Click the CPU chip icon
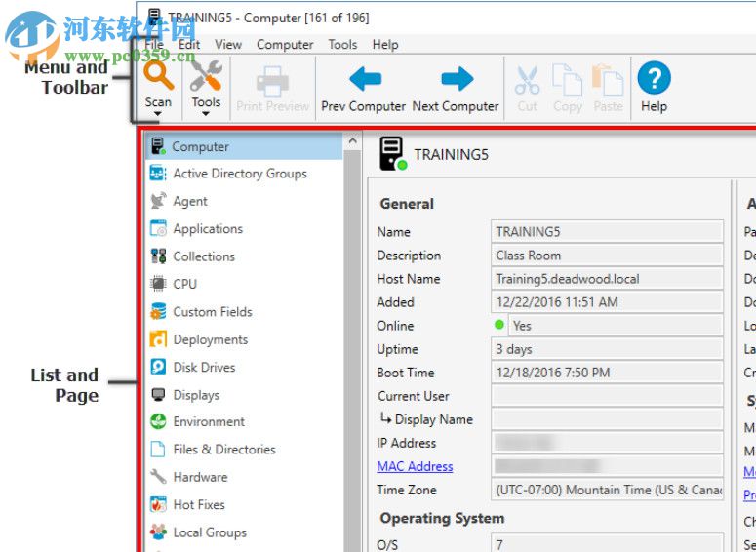This screenshot has height=552, width=756. pyautogui.click(x=158, y=284)
